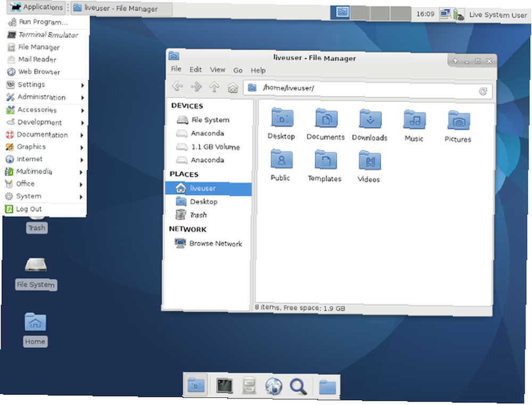Expand the Multimedia submenu

(x=44, y=171)
